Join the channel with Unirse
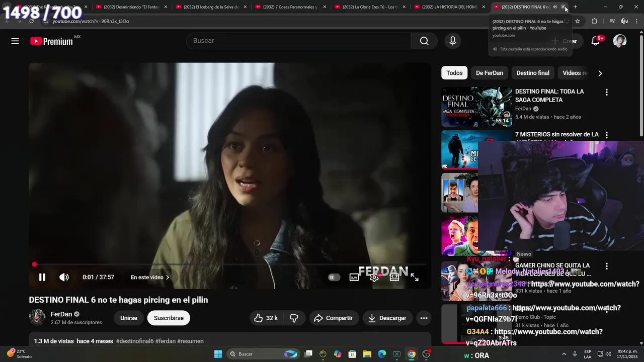The height and width of the screenshot is (362, 644). tap(129, 318)
